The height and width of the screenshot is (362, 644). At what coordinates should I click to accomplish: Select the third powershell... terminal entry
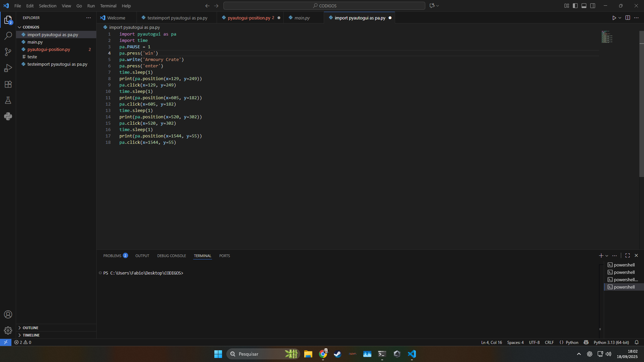624,280
